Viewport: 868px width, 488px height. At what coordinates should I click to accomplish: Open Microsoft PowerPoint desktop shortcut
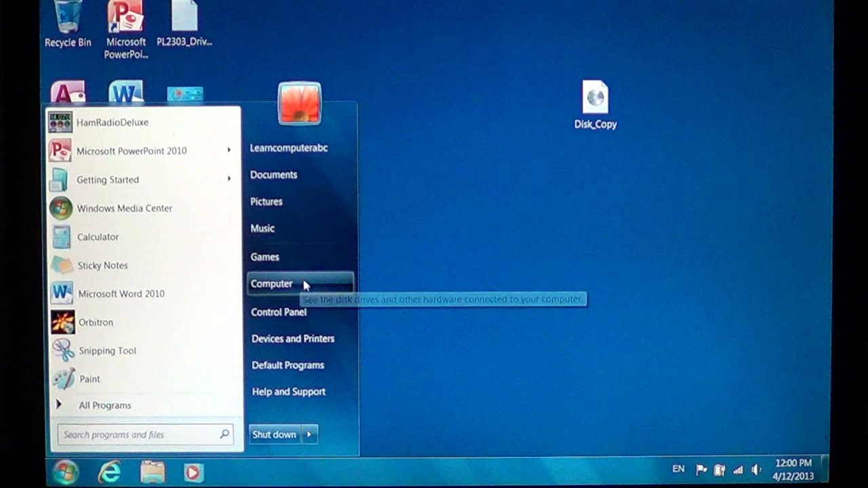[x=126, y=30]
